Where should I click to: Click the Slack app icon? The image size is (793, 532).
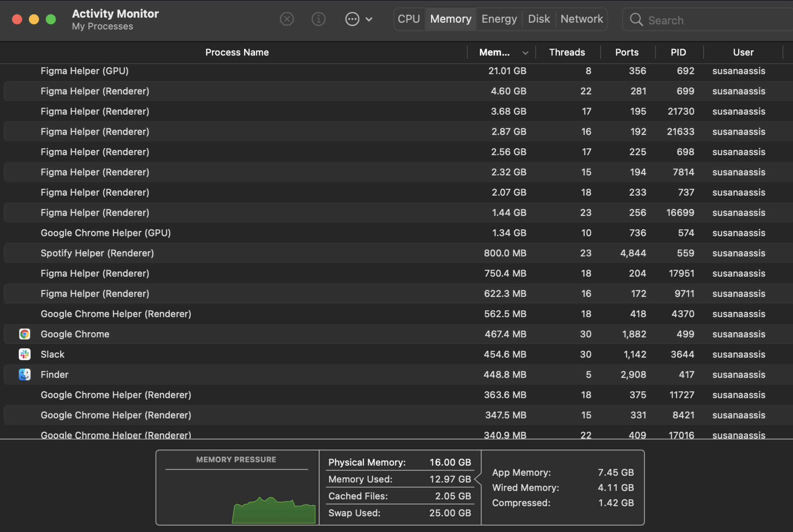tap(25, 354)
